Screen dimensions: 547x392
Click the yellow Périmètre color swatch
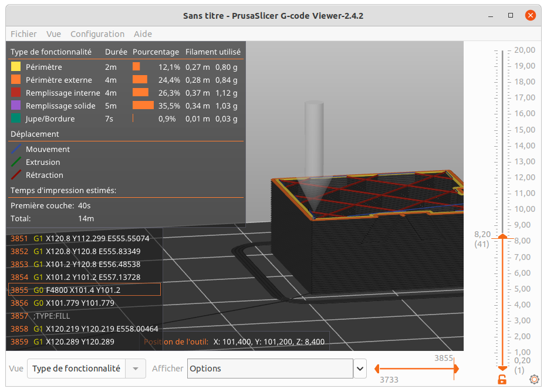[16, 67]
